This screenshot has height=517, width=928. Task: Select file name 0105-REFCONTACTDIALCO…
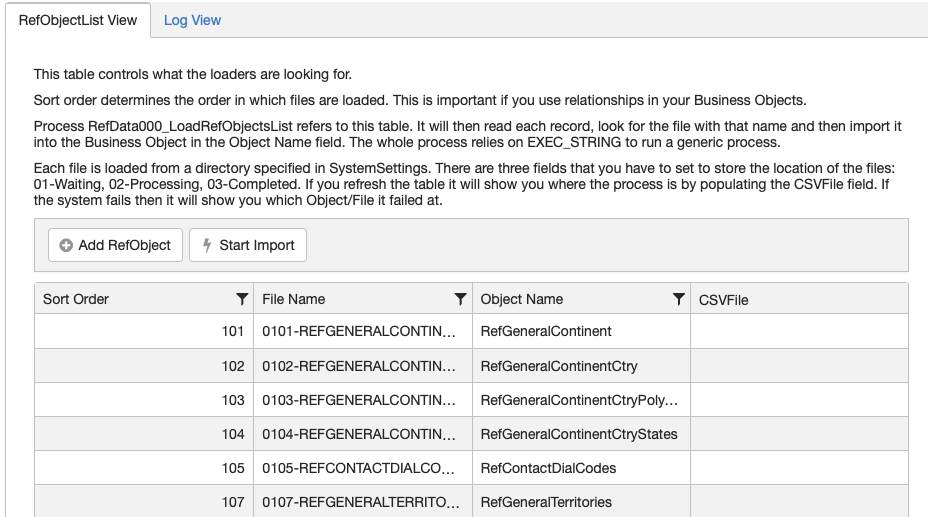pos(363,468)
